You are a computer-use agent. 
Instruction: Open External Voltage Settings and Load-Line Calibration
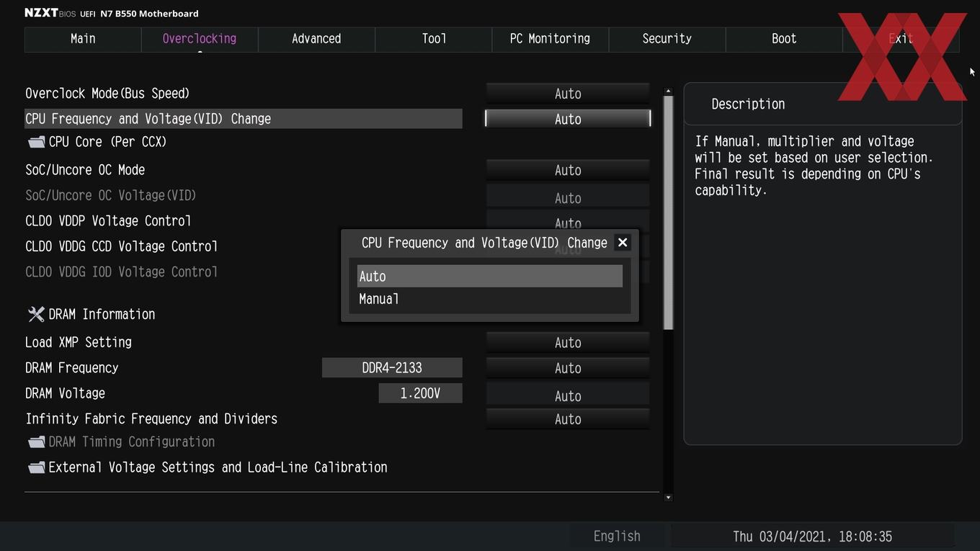(218, 467)
